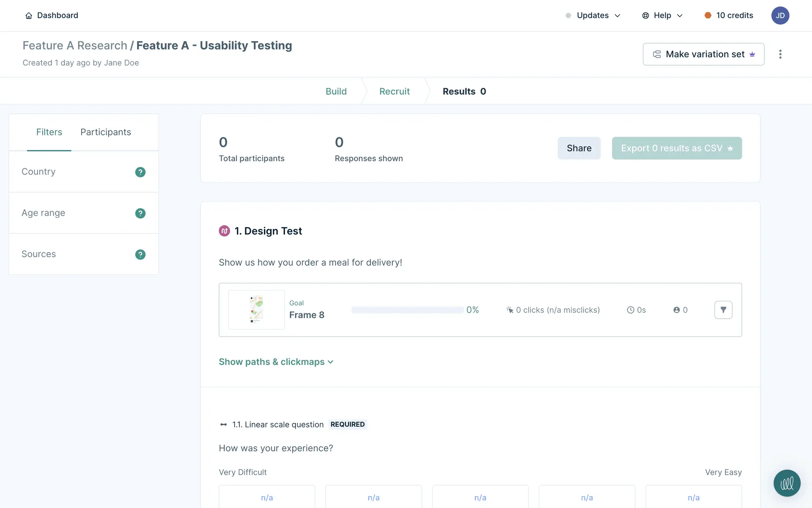The width and height of the screenshot is (812, 508).
Task: Switch to the Participants tab
Action: (106, 132)
